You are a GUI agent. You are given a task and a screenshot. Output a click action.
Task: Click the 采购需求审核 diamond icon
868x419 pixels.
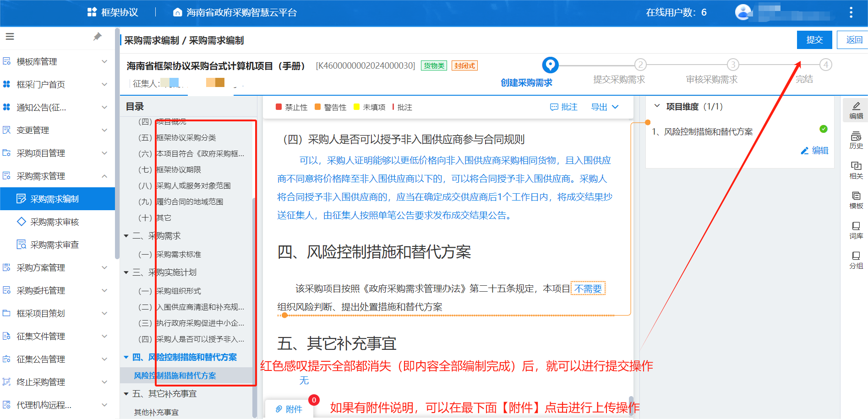21,222
